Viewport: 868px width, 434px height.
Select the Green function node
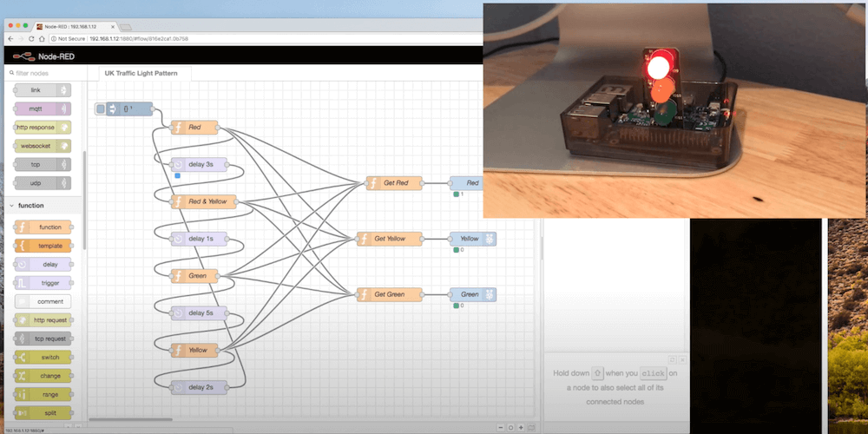coord(194,276)
